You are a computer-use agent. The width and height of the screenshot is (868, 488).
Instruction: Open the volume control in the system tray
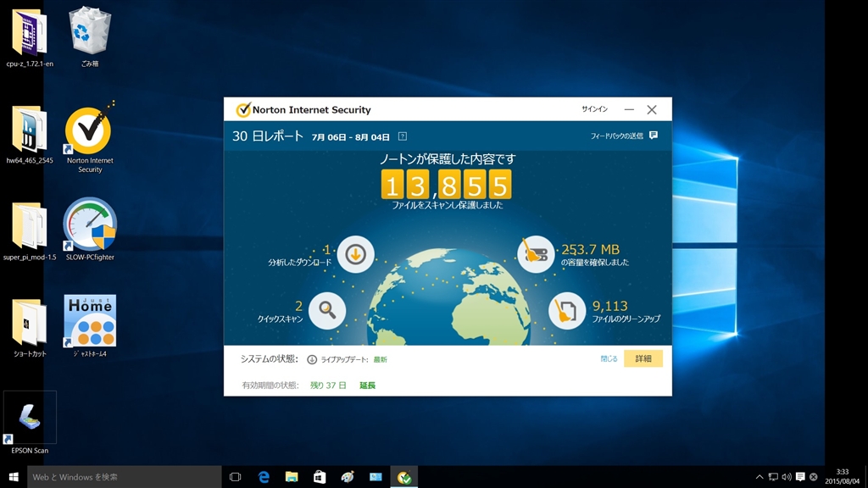click(787, 477)
